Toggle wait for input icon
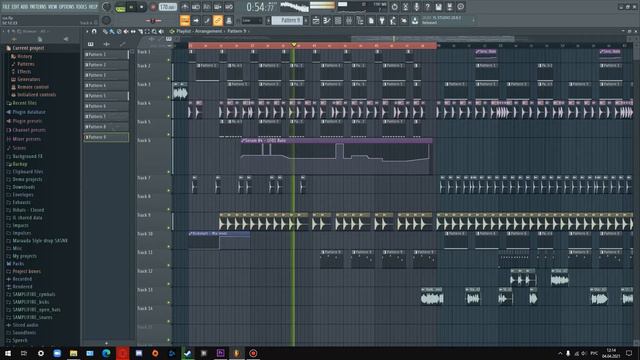 [196, 7]
